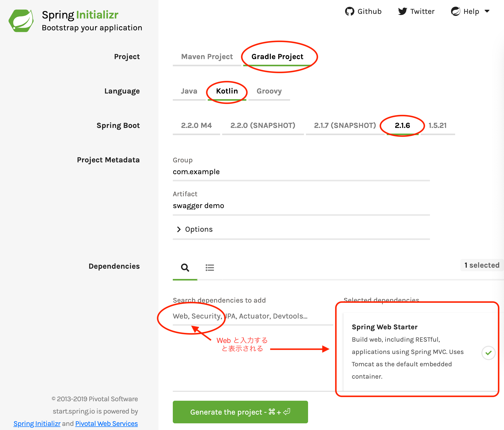Select Java as the language
Viewport: 504px width, 430px height.
pos(189,91)
